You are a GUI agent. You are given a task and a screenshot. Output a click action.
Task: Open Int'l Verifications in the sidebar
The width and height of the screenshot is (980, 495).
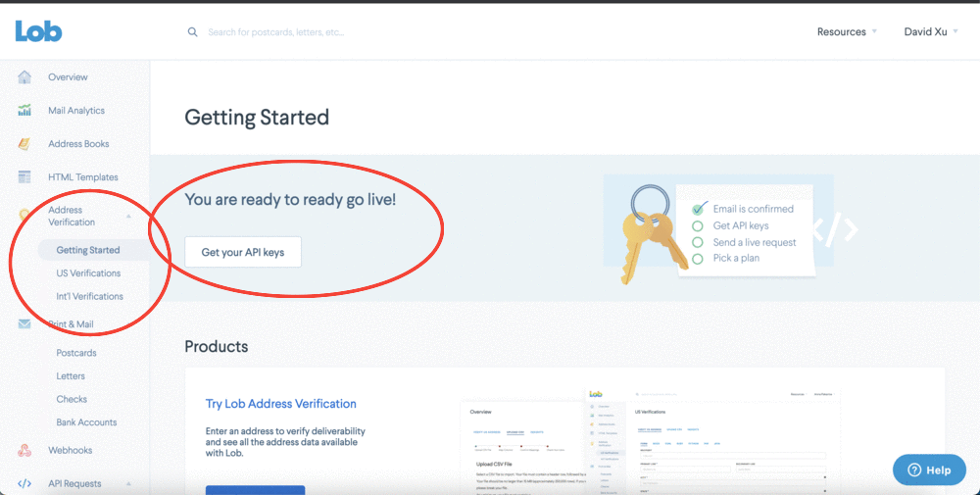tap(89, 296)
